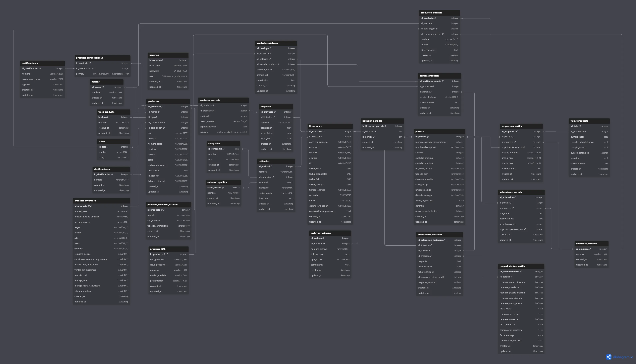Select the producto_comercio_exterior table header
Screen dimensions: 636x364
pos(169,204)
